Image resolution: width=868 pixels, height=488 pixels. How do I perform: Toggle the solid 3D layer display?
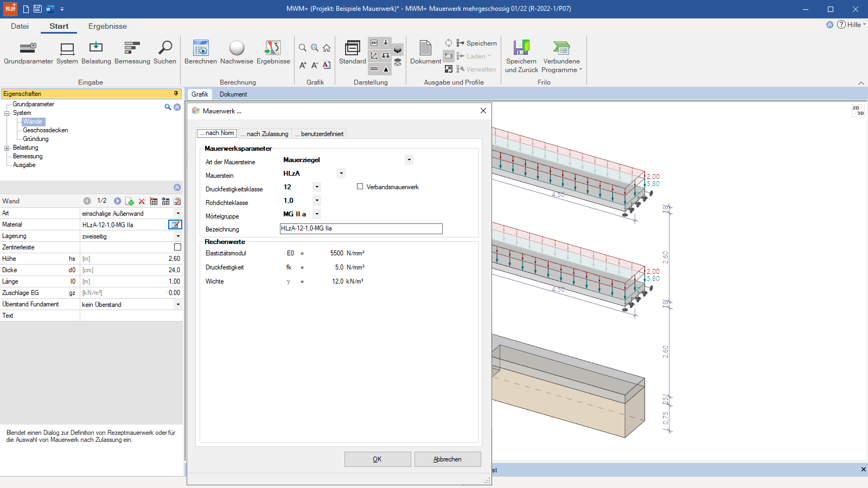click(398, 49)
